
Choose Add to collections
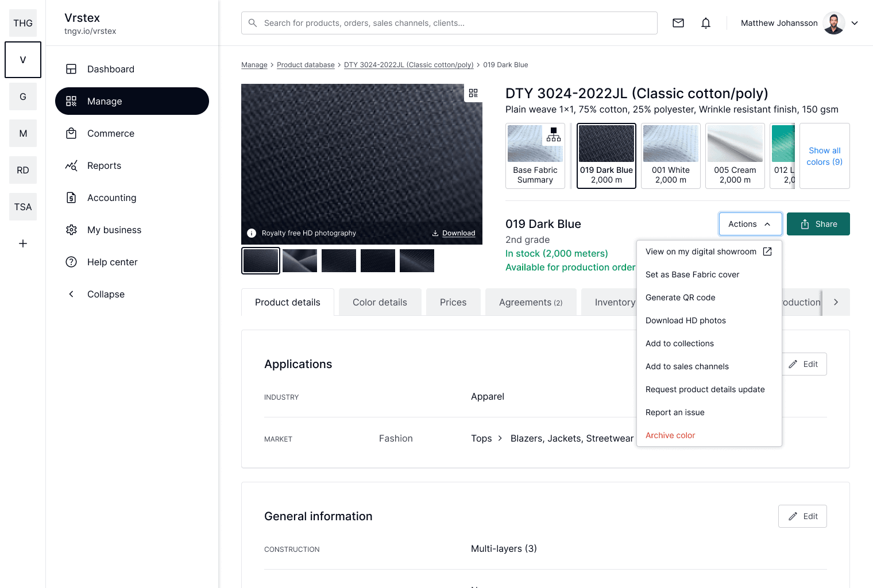[709, 343]
